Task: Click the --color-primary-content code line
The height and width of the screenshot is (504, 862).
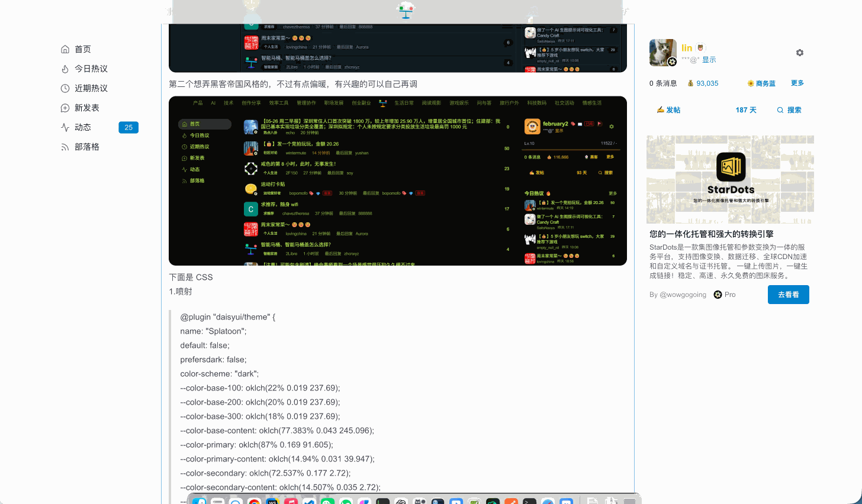Action: (277, 459)
